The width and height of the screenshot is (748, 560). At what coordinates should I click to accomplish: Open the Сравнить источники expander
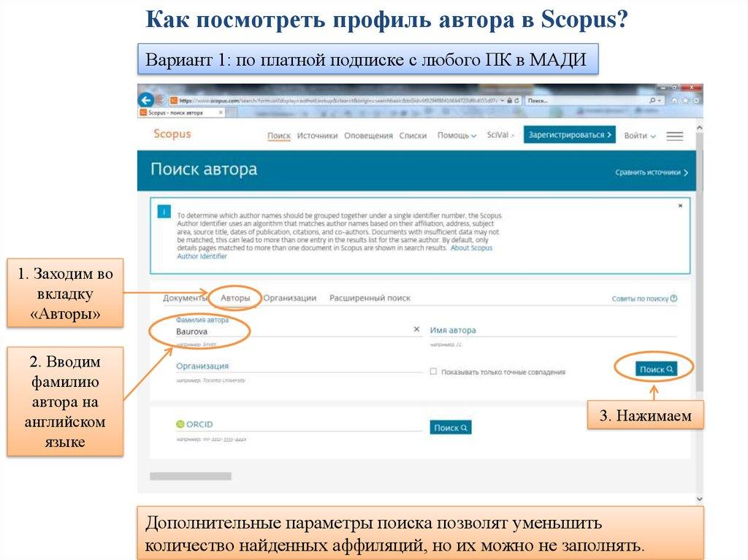point(651,172)
